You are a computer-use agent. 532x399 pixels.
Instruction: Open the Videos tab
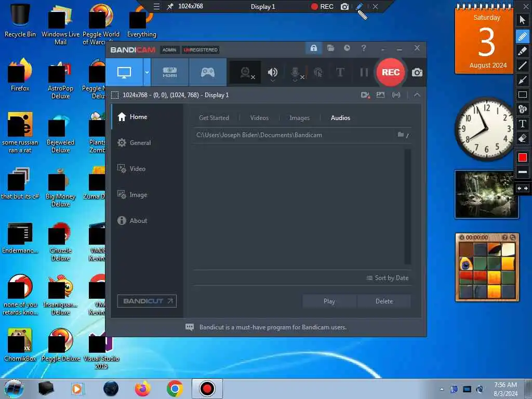(x=259, y=118)
